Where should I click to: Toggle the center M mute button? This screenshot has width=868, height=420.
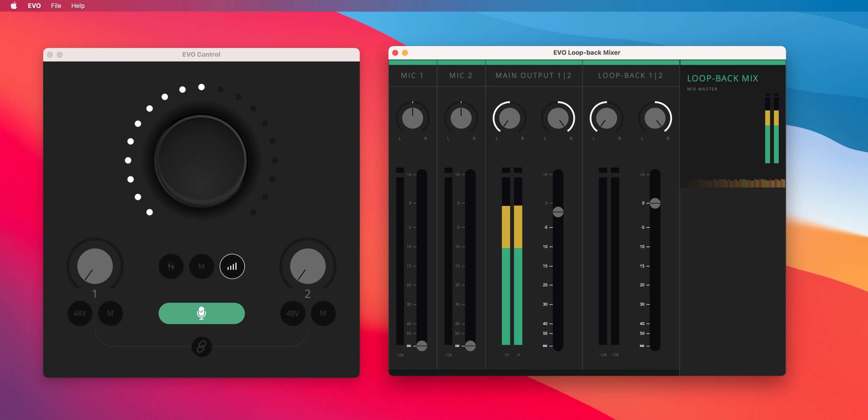[201, 267]
